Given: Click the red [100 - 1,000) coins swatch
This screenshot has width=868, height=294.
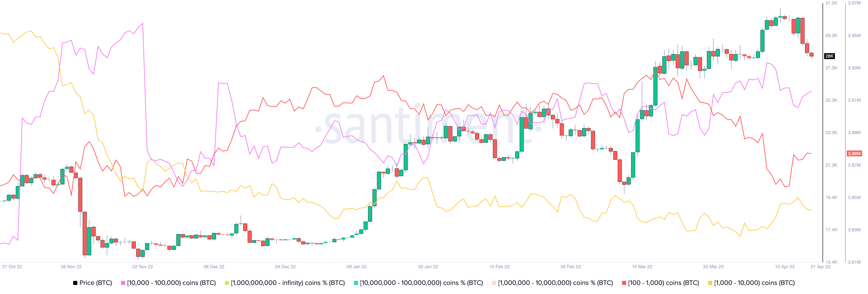Looking at the screenshot, I should coord(624,283).
